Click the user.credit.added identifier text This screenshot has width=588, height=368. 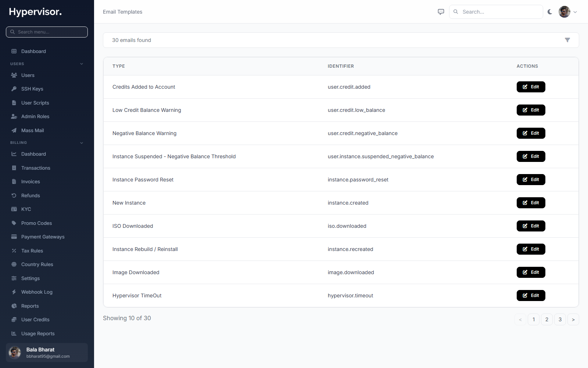click(349, 87)
